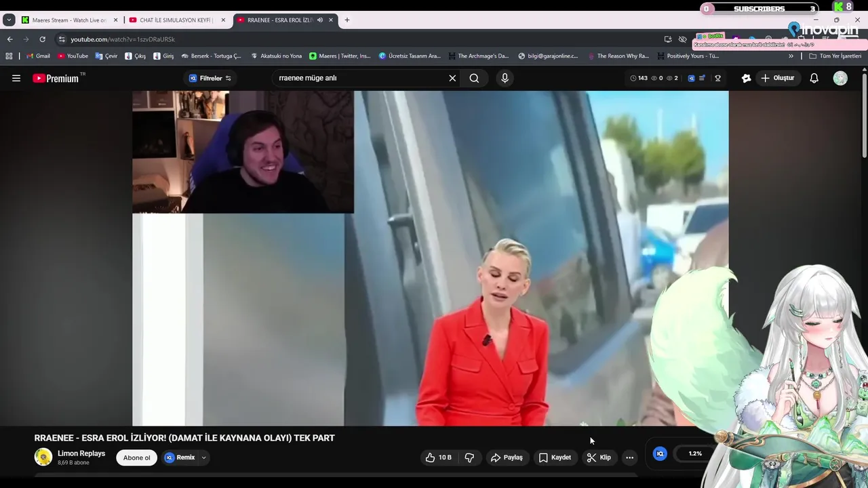Go back in browser history

[9, 39]
